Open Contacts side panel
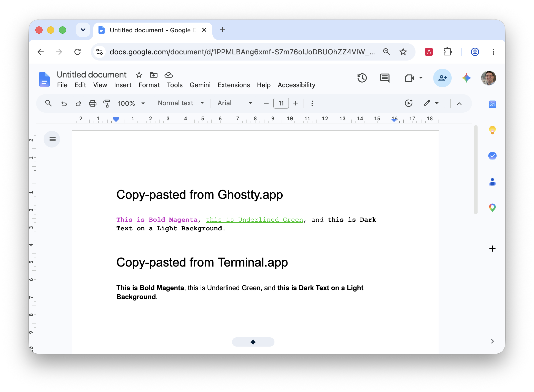This screenshot has width=534, height=392. click(492, 182)
